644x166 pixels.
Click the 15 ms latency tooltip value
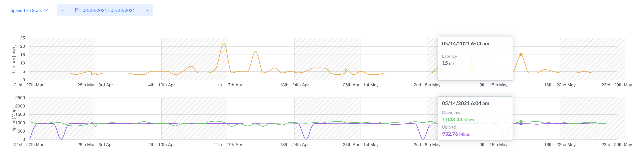click(x=448, y=63)
